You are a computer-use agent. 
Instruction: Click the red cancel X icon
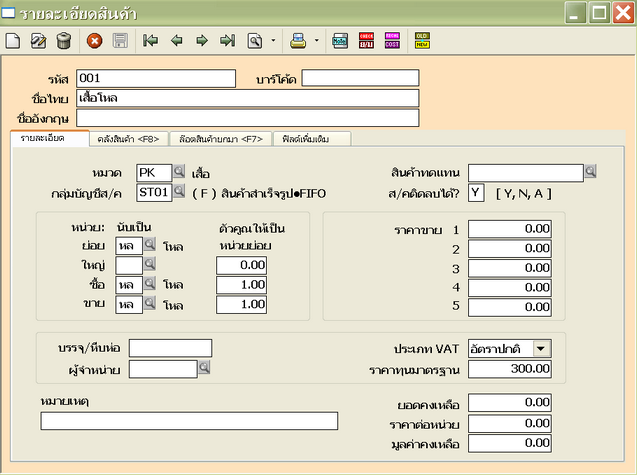coord(95,41)
